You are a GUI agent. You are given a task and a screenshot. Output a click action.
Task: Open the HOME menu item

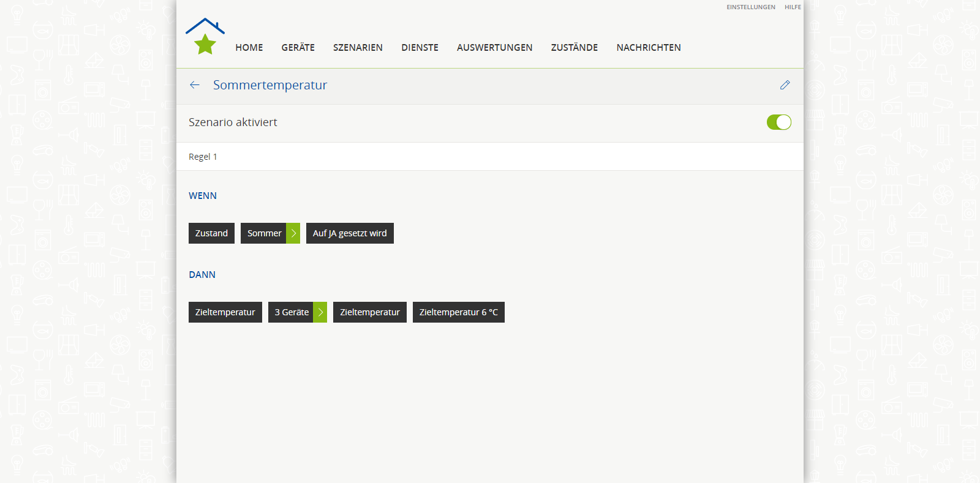point(249,48)
